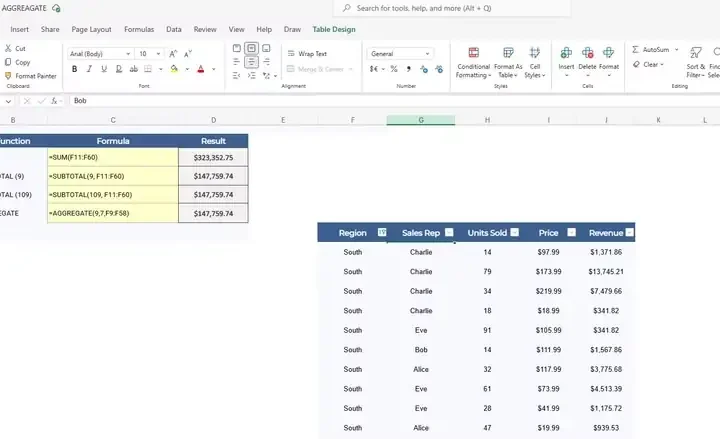Expand the Name Box dropdown
The width and height of the screenshot is (720, 439).
(8, 101)
